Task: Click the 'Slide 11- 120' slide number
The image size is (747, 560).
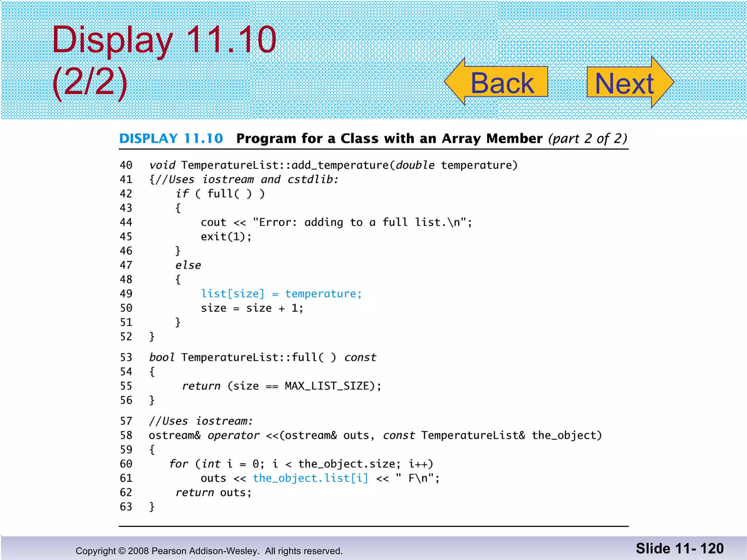Action: pos(680,549)
